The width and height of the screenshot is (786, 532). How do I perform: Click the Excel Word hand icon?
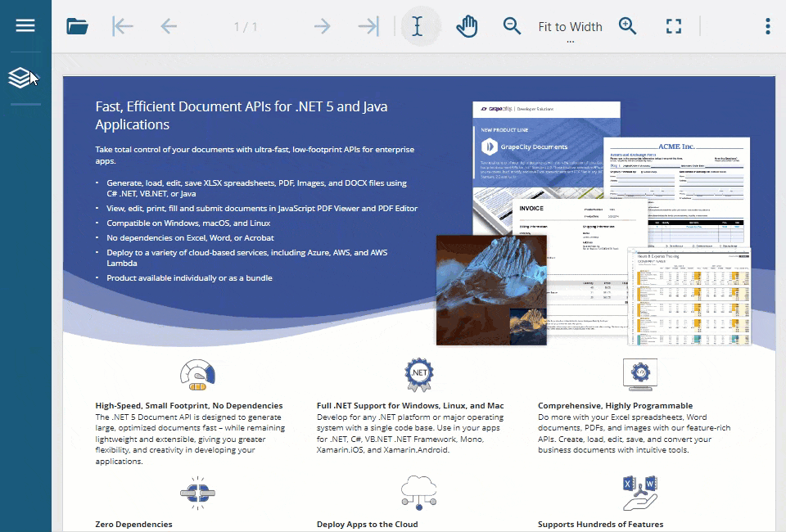click(640, 493)
